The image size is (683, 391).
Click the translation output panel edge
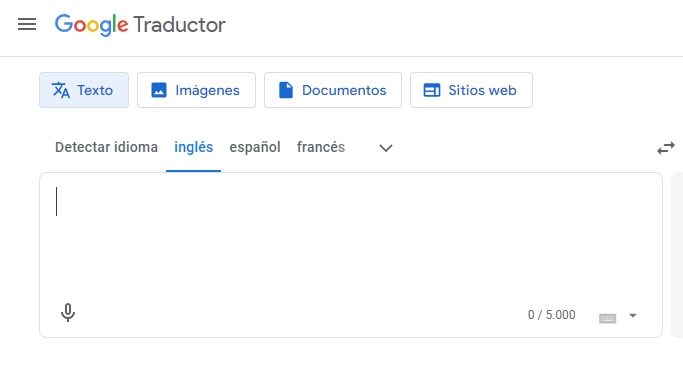point(677,255)
